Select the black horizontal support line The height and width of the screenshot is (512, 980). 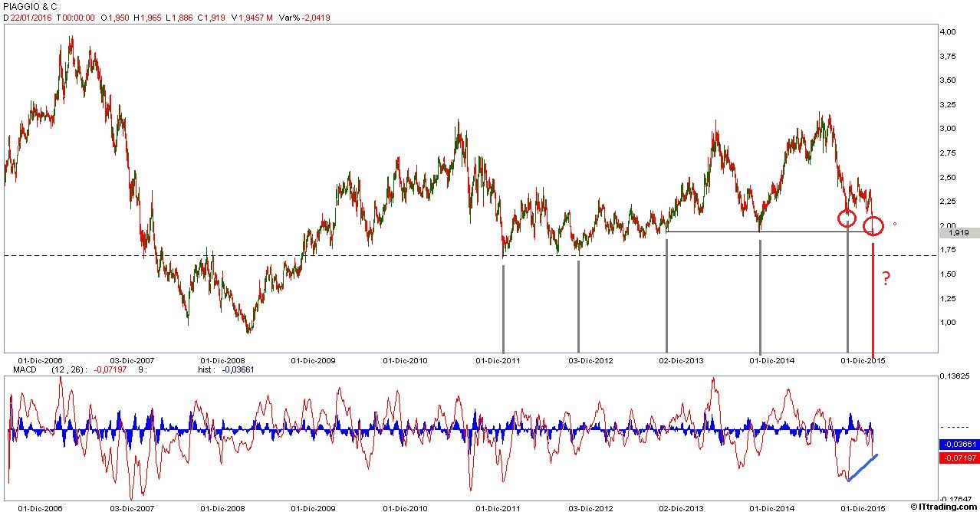pos(755,232)
